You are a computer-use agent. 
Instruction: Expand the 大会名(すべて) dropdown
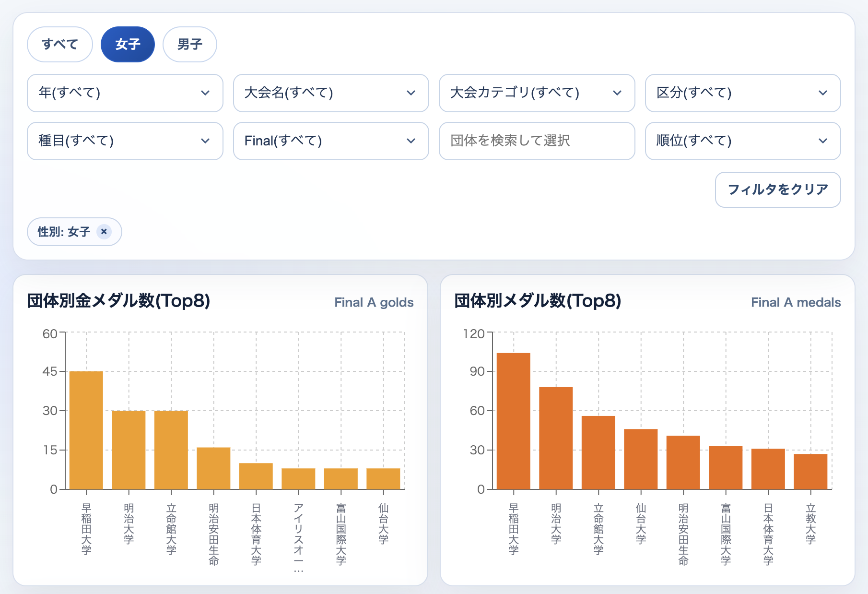330,93
